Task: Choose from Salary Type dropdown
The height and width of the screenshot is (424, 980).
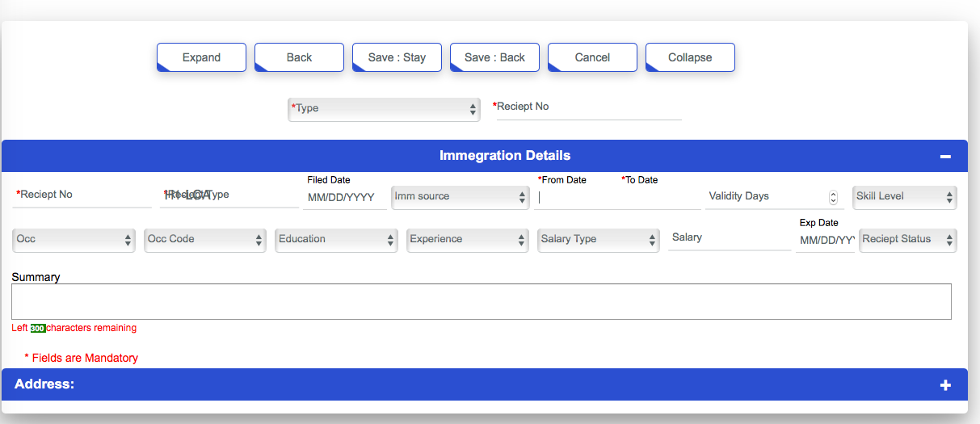Action: pos(599,240)
